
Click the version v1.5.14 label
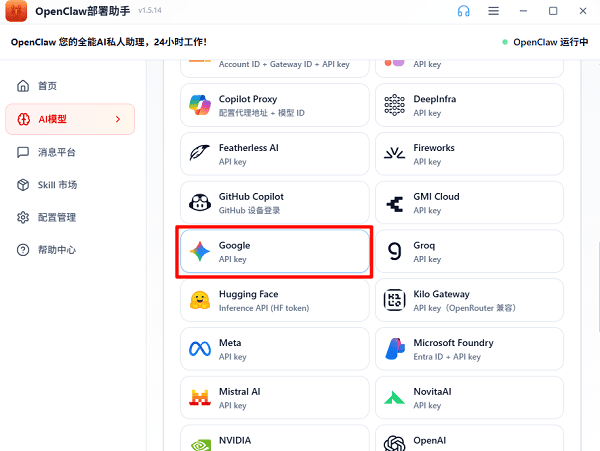pyautogui.click(x=150, y=11)
